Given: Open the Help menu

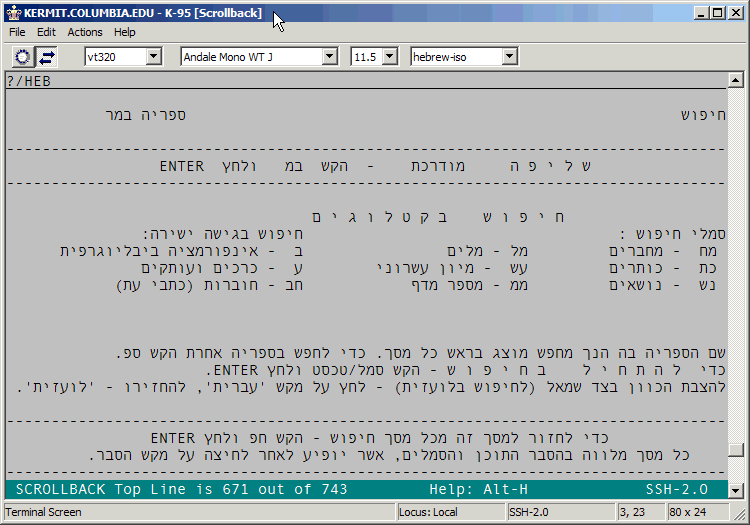Looking at the screenshot, I should 125,32.
